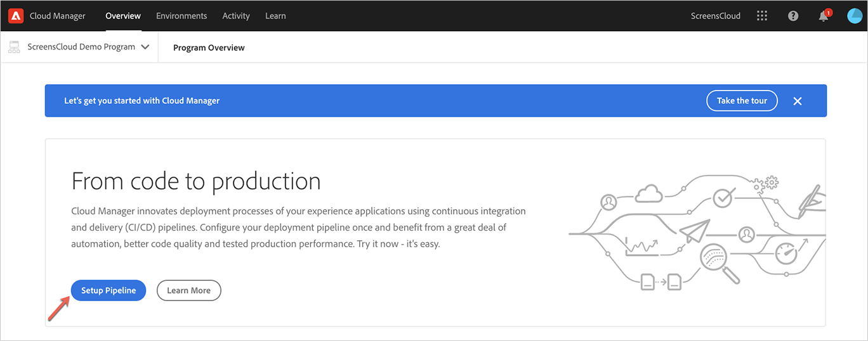Open the help question mark icon
Viewport: 868px width, 341px height.
[x=793, y=16]
